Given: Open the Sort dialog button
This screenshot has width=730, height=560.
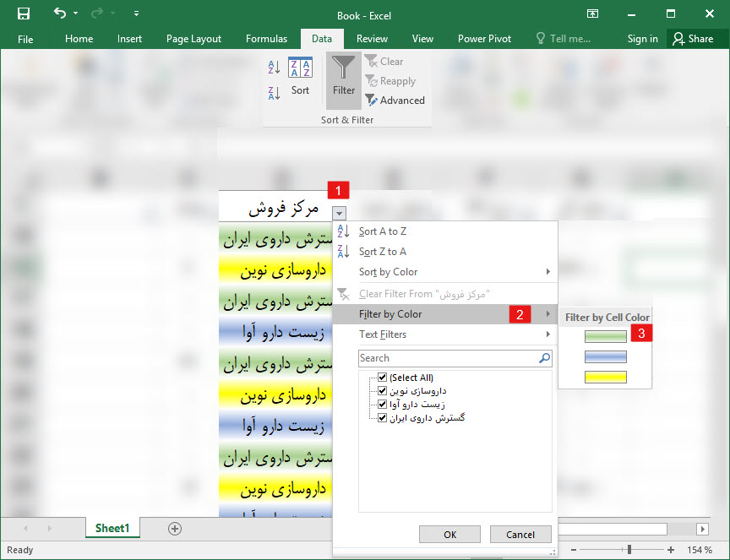Looking at the screenshot, I should pos(300,76).
